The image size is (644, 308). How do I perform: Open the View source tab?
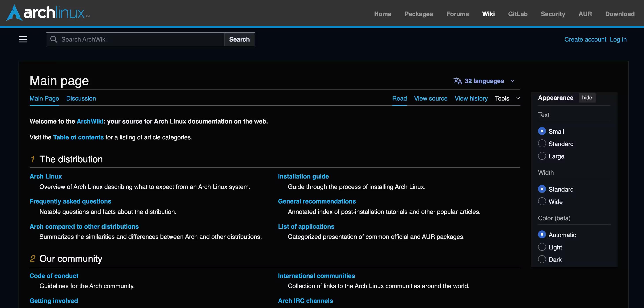(431, 98)
